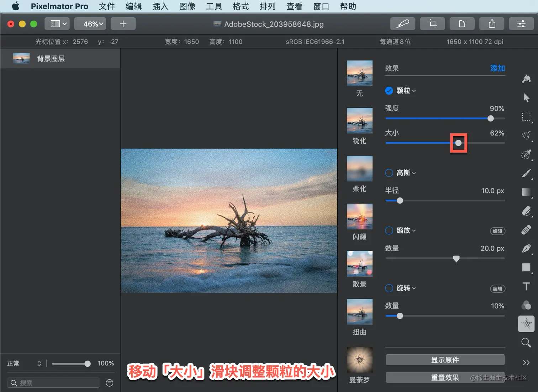Click the Crop toolbar button
Image resolution: width=538 pixels, height=392 pixels.
click(432, 24)
